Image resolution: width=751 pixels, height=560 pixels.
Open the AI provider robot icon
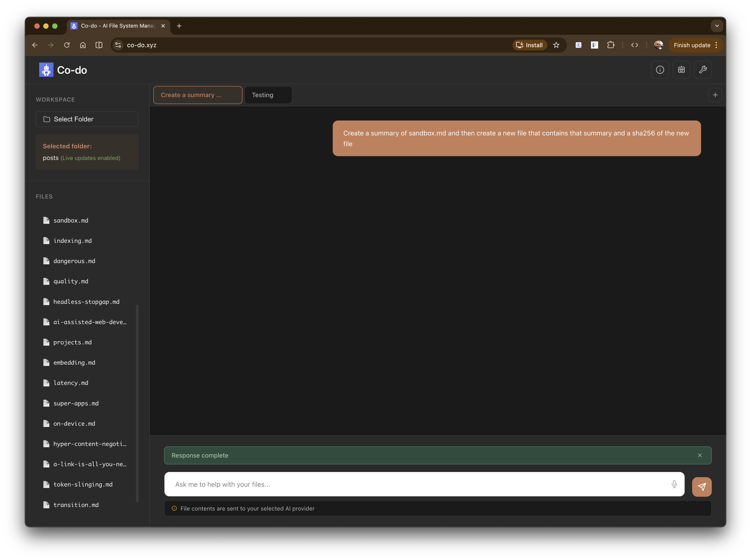[x=681, y=70]
